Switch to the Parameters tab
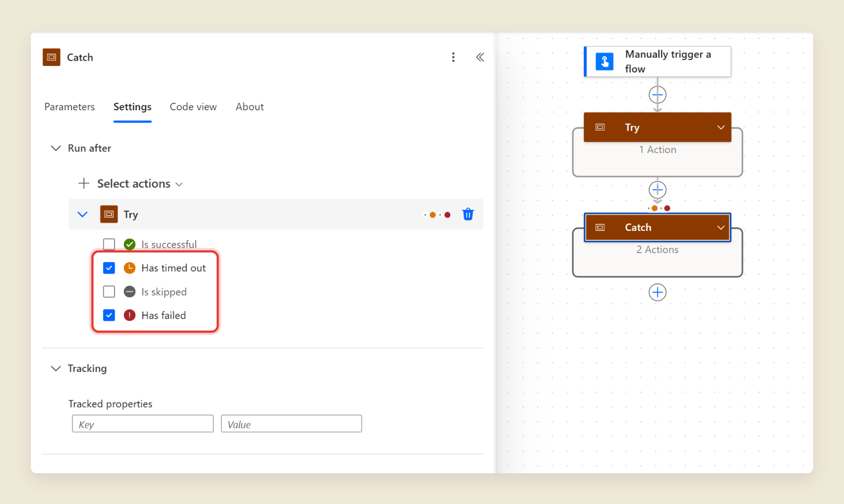Image resolution: width=844 pixels, height=504 pixels. click(70, 107)
